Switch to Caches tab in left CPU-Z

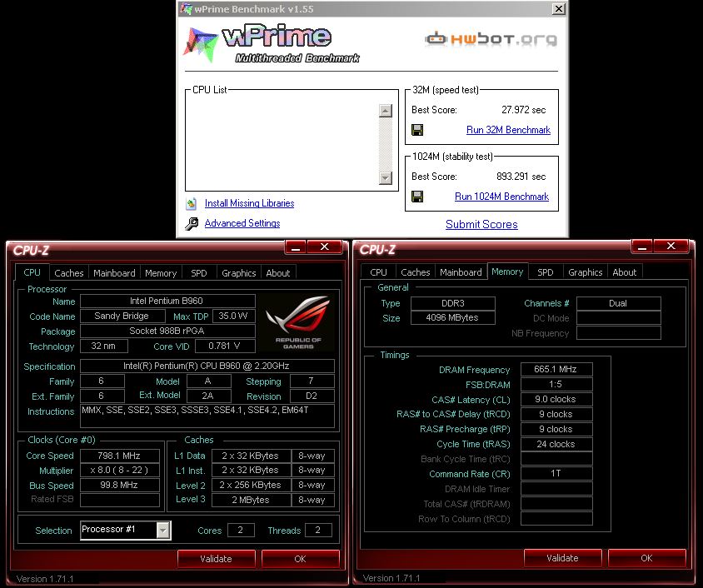pos(68,273)
